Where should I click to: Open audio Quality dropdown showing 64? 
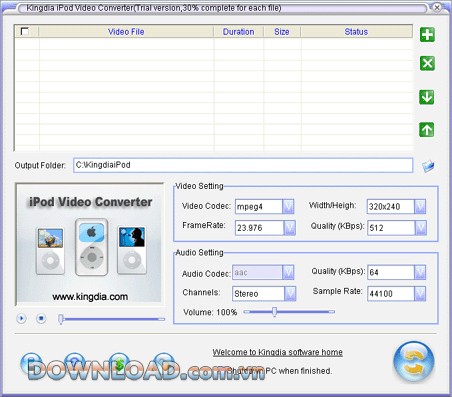point(420,272)
